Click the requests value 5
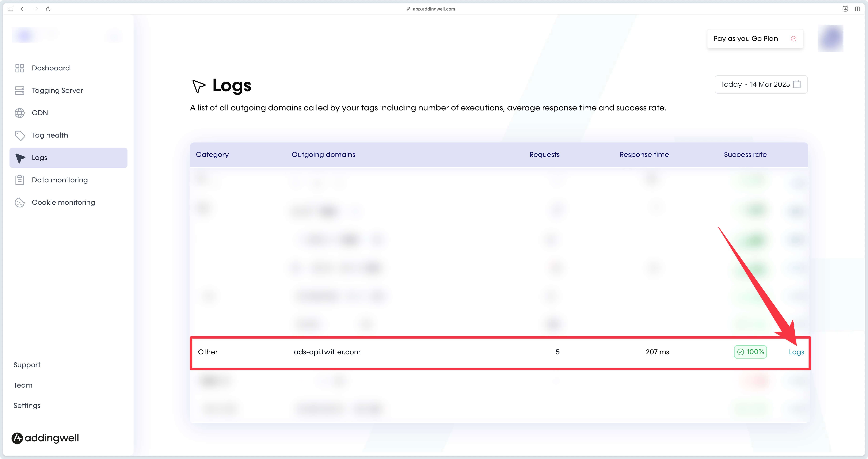The image size is (868, 459). (x=558, y=352)
